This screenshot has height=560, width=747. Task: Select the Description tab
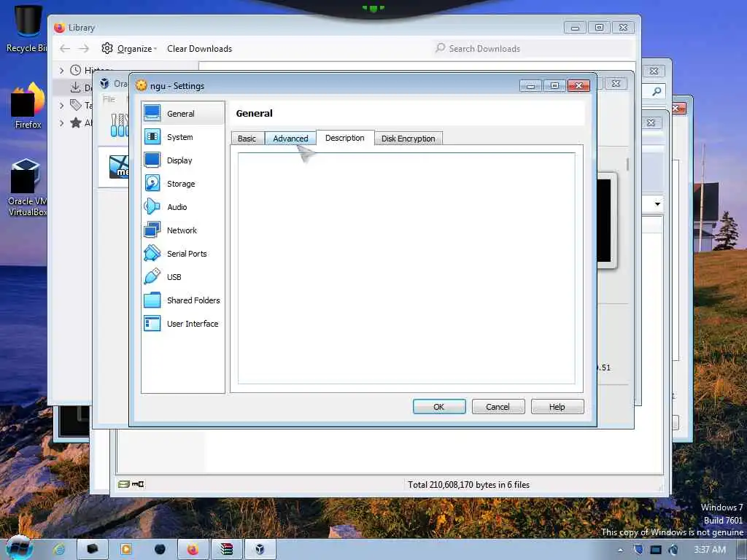pos(345,138)
